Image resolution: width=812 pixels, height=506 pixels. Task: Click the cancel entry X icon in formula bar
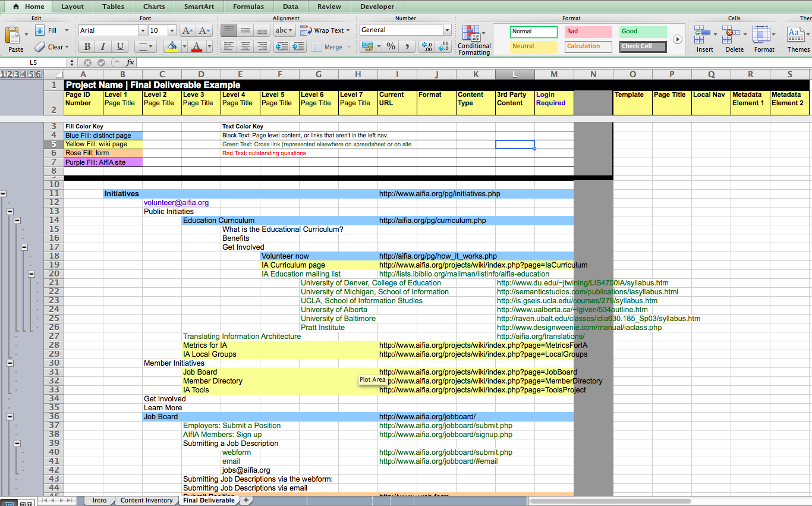88,62
